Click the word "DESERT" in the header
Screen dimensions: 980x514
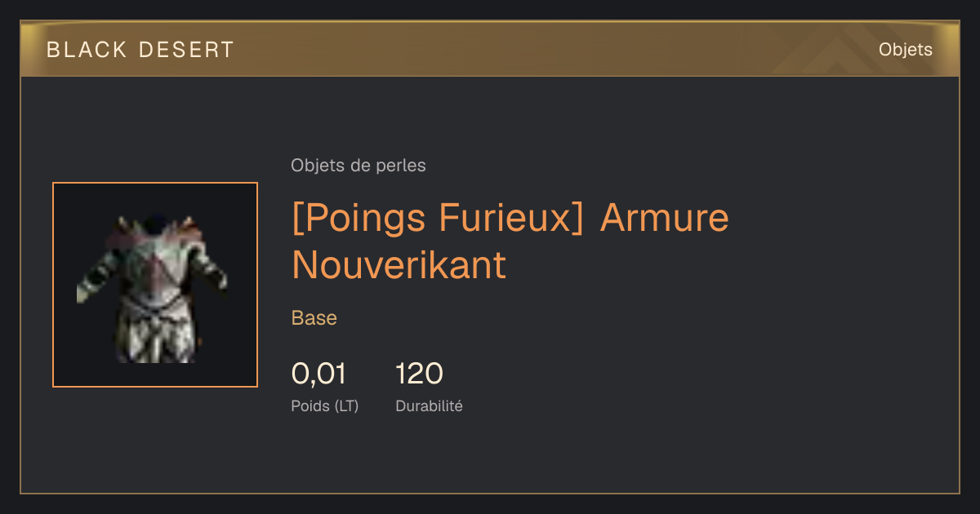187,50
